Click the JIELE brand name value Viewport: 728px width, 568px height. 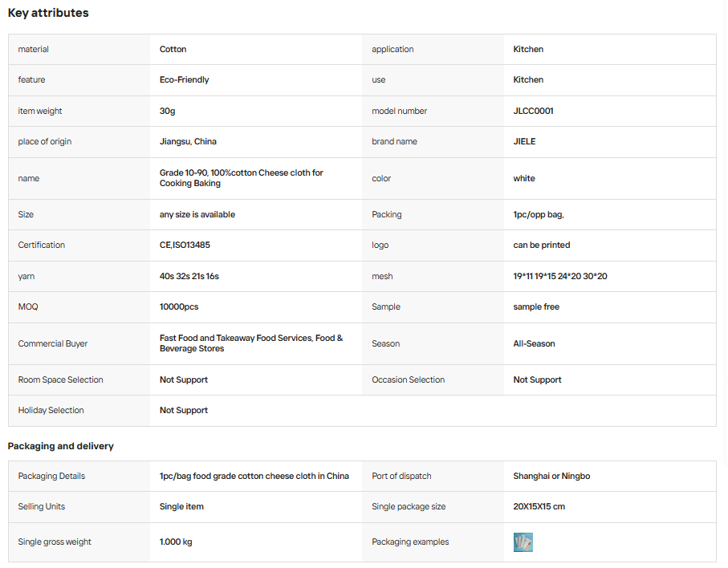coord(524,141)
